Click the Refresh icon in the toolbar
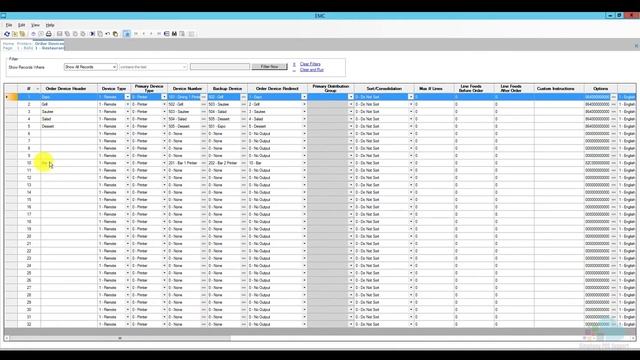The height and width of the screenshot is (360, 640). coord(7,34)
